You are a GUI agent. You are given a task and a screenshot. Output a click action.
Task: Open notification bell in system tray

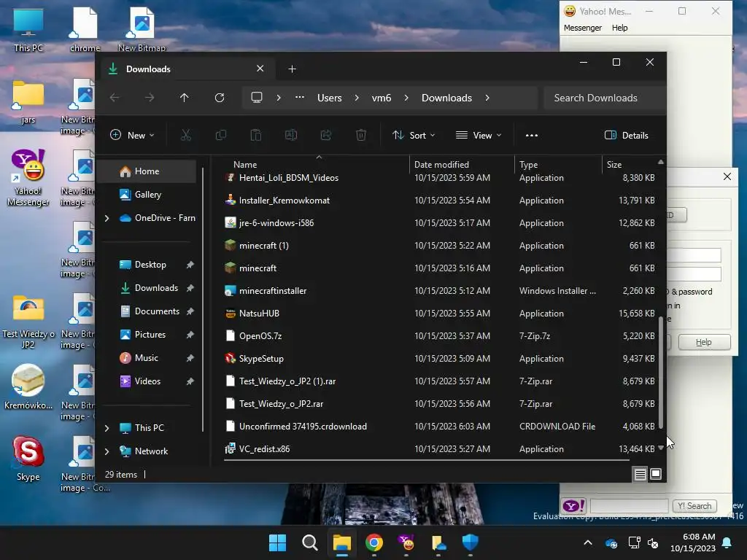point(727,542)
